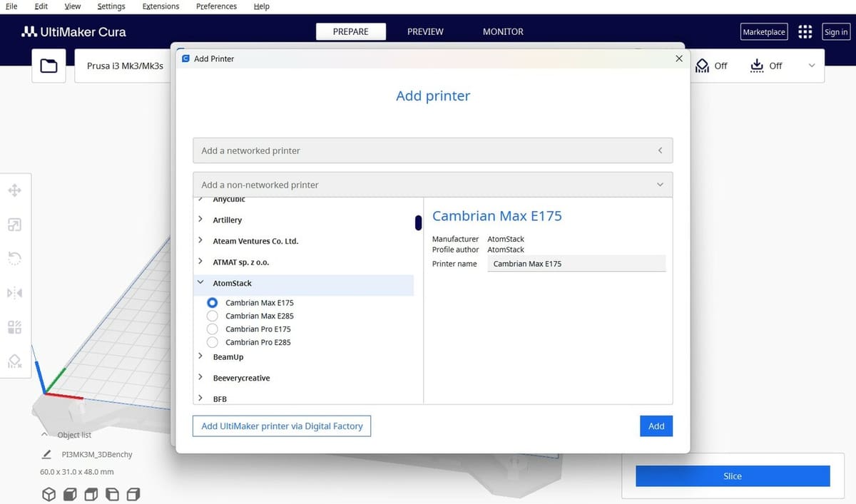Select Cambrian Max E175 radio button
856x504 pixels.
[212, 303]
